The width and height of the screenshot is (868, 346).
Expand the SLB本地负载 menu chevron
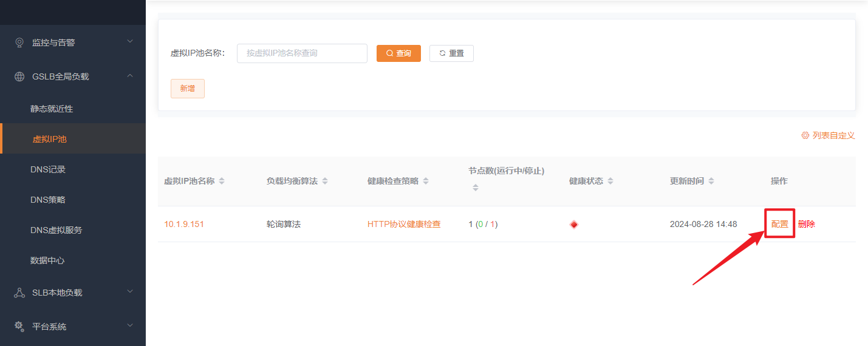pos(129,291)
